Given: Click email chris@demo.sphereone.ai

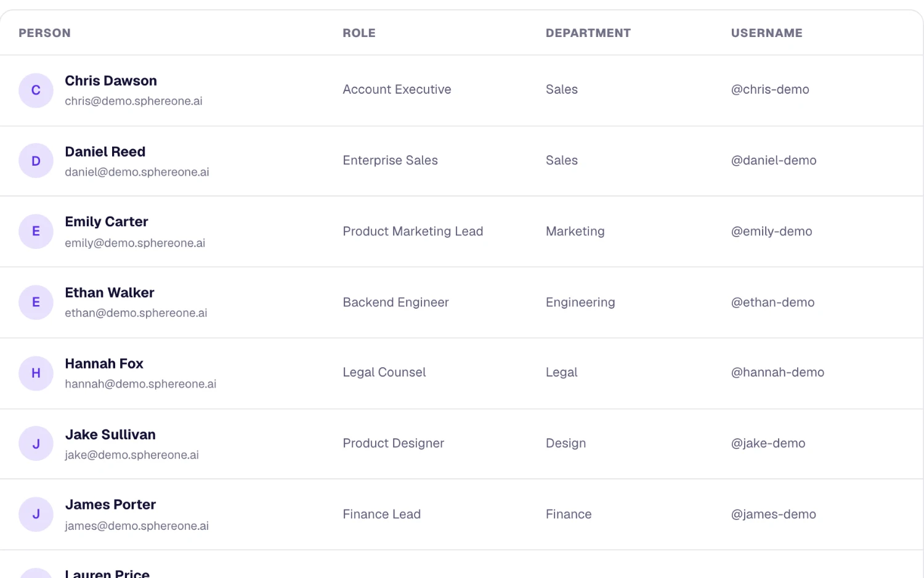Looking at the screenshot, I should coord(134,101).
